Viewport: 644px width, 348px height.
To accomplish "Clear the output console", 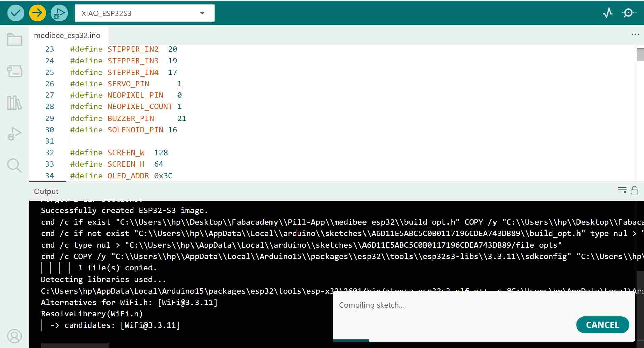I will (x=622, y=190).
